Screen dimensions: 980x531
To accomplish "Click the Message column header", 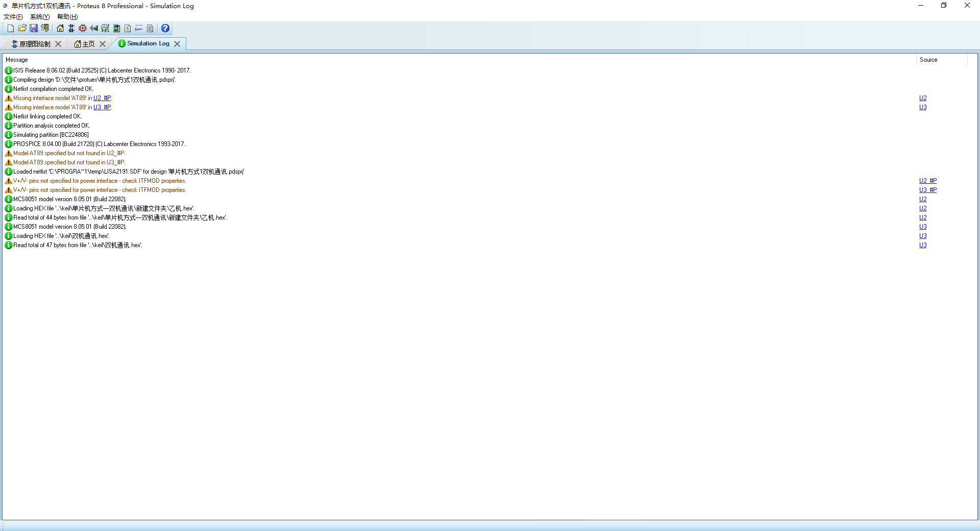I will click(x=459, y=60).
